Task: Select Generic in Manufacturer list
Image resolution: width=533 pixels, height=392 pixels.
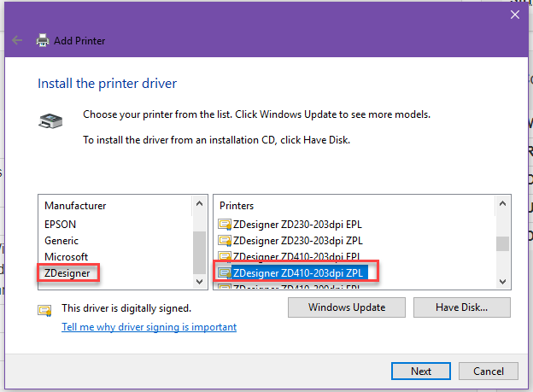Action: point(61,241)
